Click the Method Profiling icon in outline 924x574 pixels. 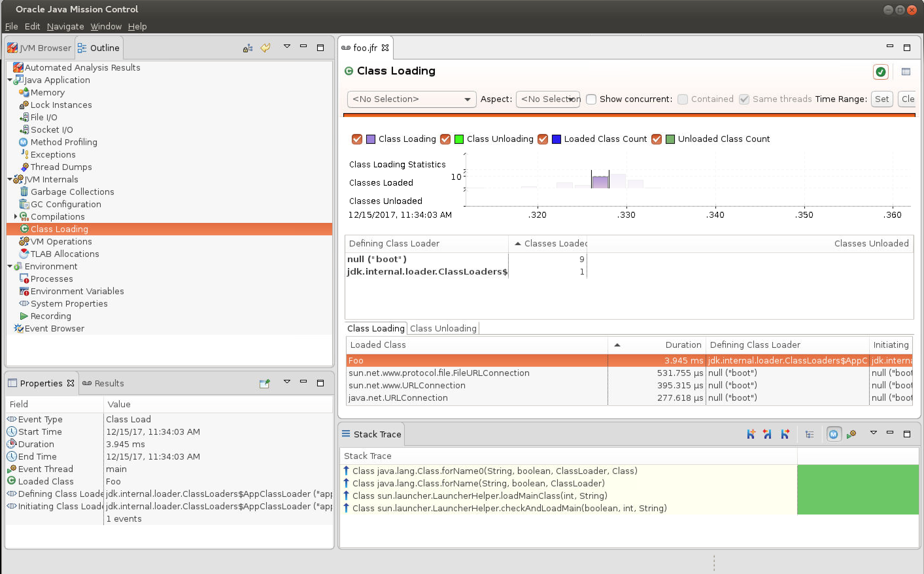tap(23, 142)
